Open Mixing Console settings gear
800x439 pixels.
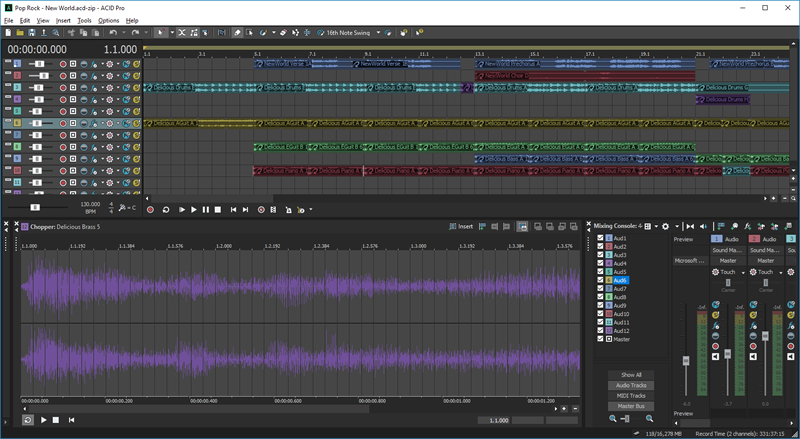pyautogui.click(x=665, y=227)
